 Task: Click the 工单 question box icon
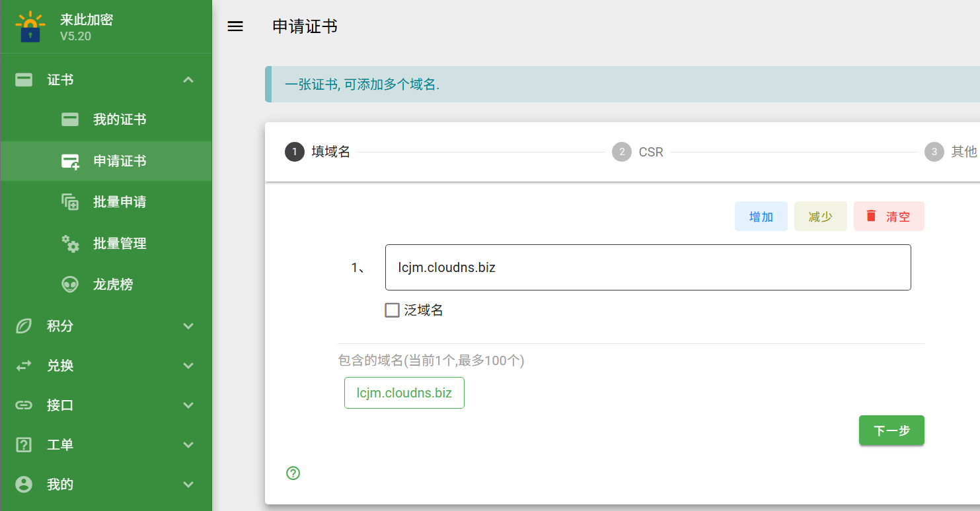point(24,445)
